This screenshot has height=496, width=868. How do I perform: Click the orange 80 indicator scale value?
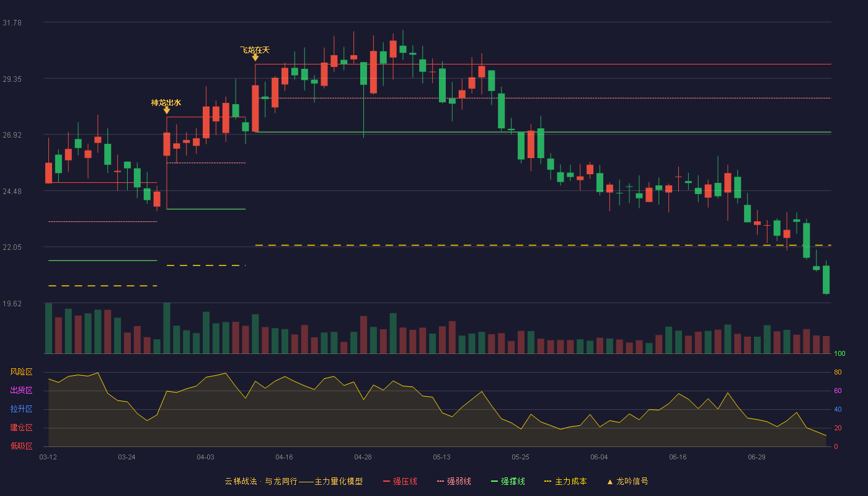(x=838, y=373)
